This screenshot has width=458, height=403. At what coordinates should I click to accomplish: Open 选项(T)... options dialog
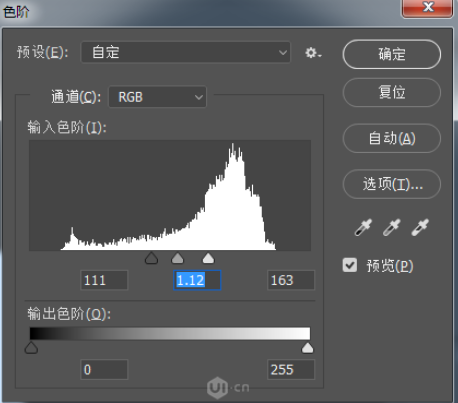[x=392, y=184]
